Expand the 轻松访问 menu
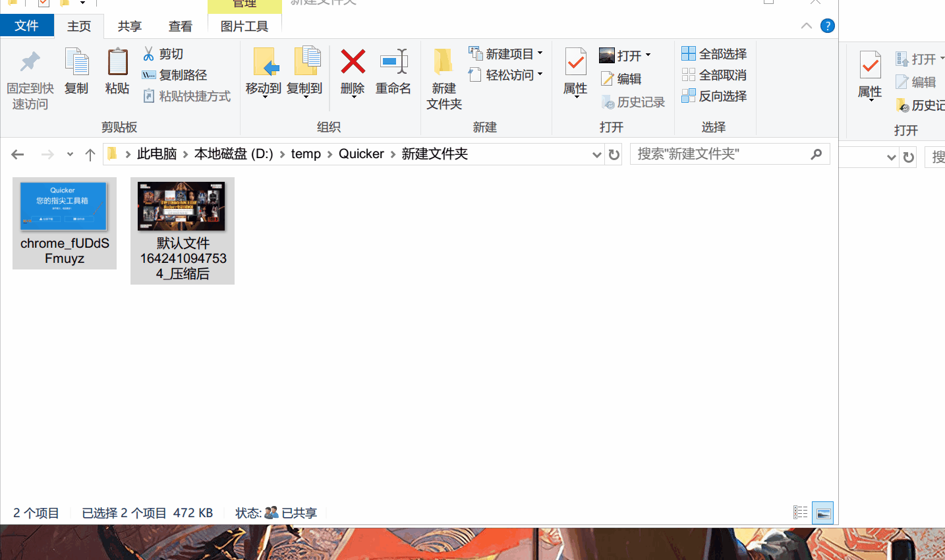This screenshot has height=560, width=945. [x=540, y=74]
